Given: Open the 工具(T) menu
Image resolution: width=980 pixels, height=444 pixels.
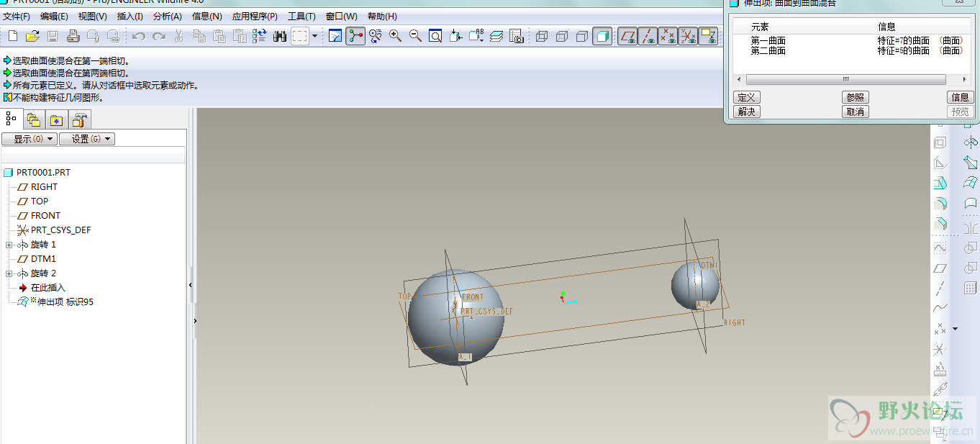Looking at the screenshot, I should pyautogui.click(x=301, y=16).
